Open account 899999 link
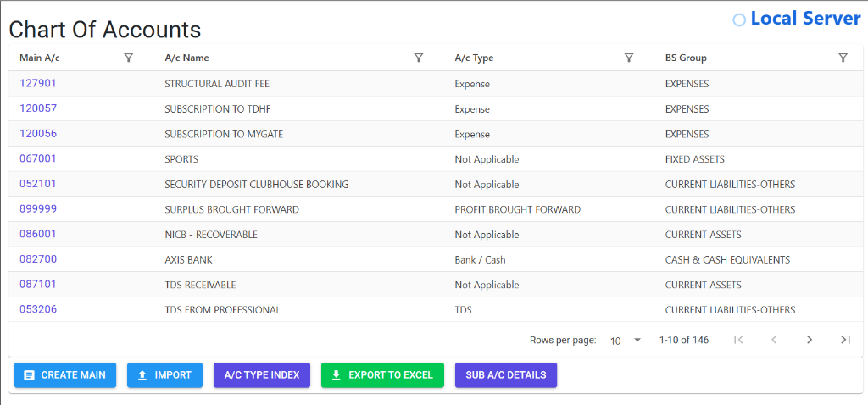The image size is (868, 405). (x=38, y=209)
